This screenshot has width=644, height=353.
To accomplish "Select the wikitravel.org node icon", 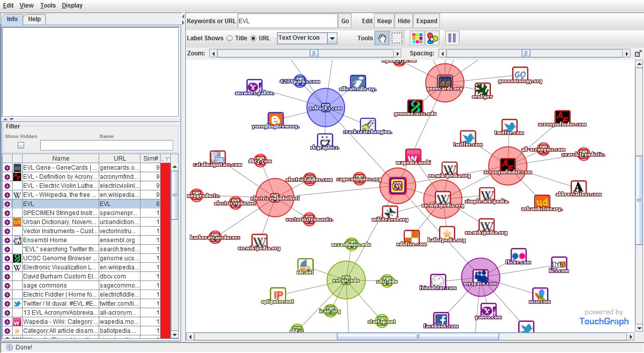I will [390, 213].
